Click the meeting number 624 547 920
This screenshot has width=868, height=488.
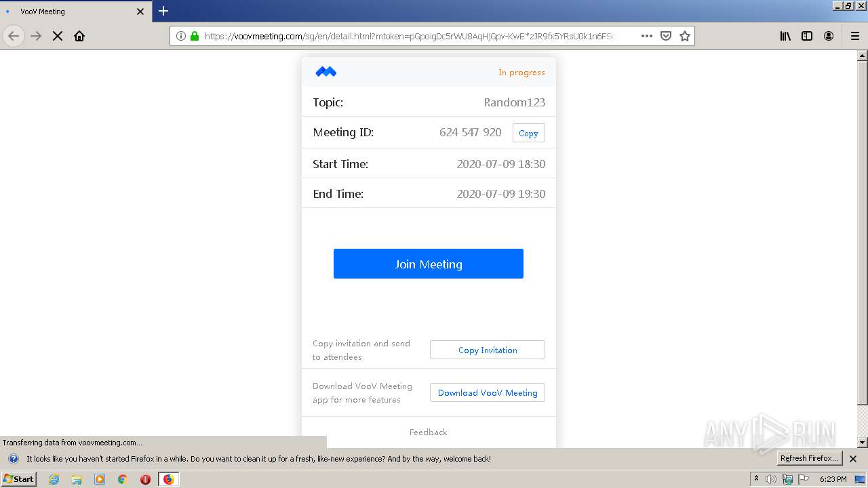pyautogui.click(x=471, y=132)
